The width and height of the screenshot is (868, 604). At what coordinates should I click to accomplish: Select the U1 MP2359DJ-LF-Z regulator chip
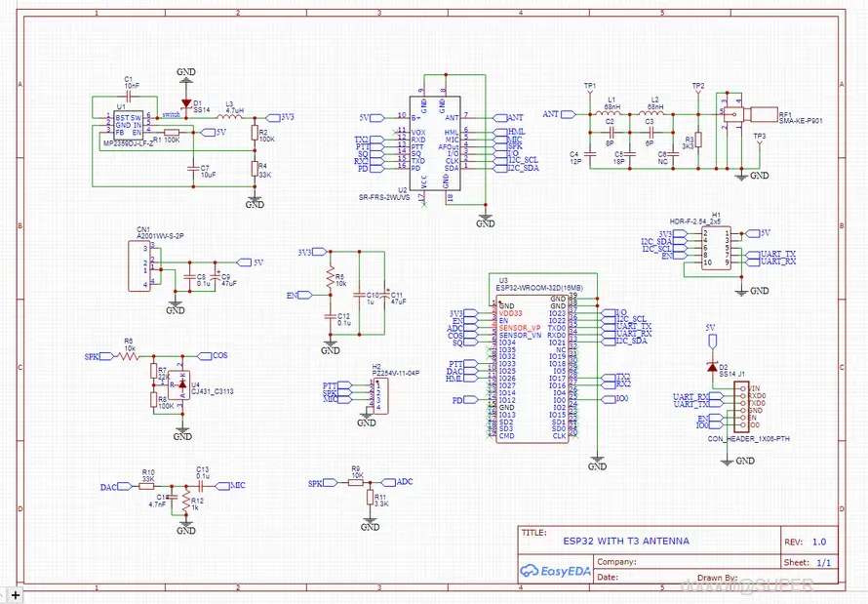[128, 125]
